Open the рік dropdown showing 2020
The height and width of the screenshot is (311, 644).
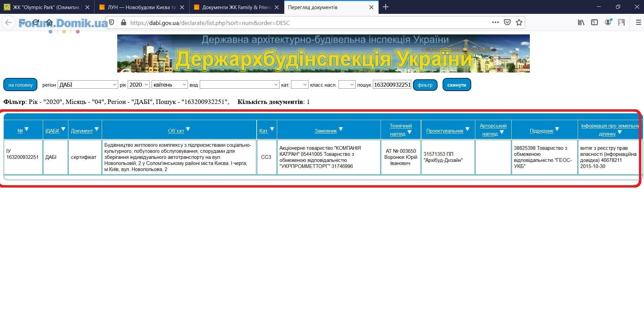click(x=138, y=85)
